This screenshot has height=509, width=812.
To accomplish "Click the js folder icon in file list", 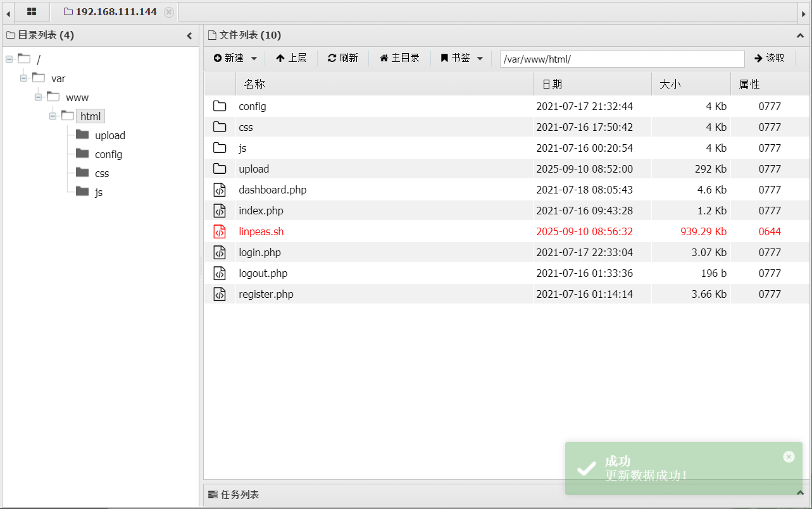I will click(x=220, y=148).
